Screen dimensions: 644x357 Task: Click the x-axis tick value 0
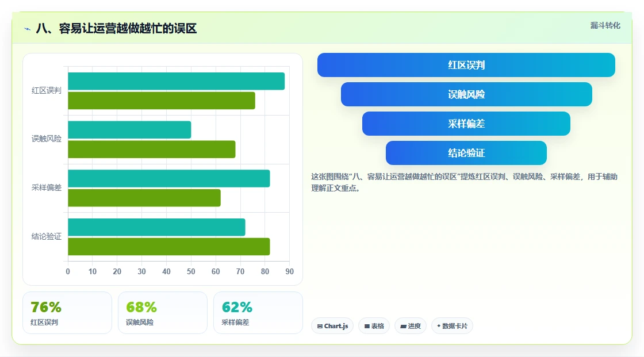click(68, 271)
